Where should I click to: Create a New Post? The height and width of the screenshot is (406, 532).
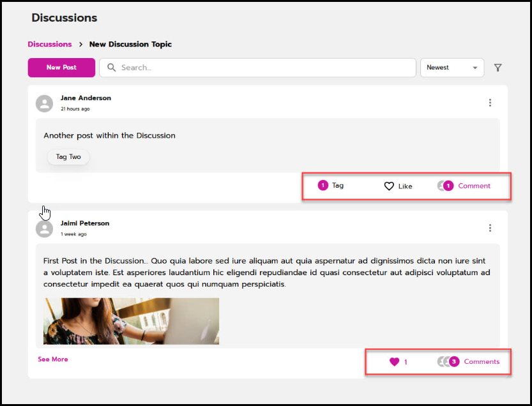point(61,68)
